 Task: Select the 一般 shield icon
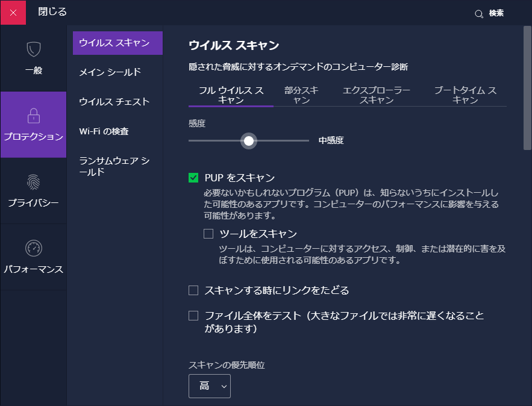[34, 49]
